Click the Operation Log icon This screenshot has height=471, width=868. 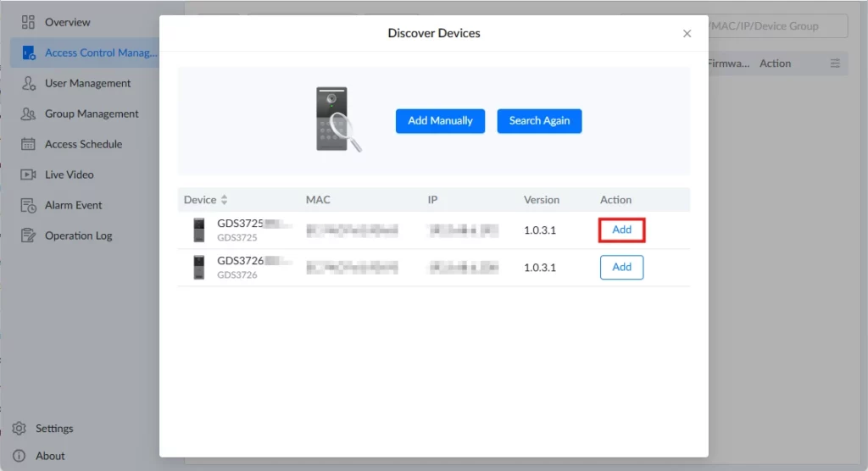point(28,235)
